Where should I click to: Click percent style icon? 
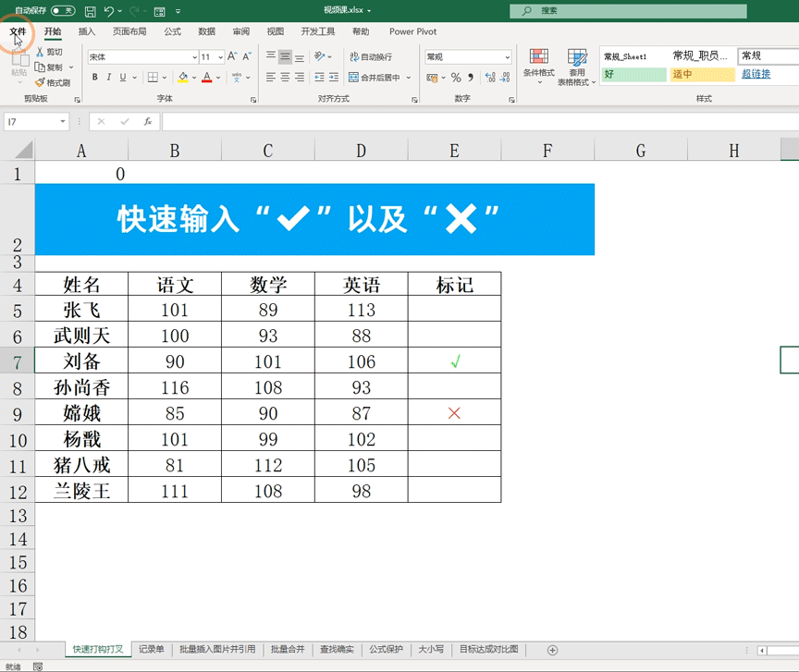pos(456,78)
